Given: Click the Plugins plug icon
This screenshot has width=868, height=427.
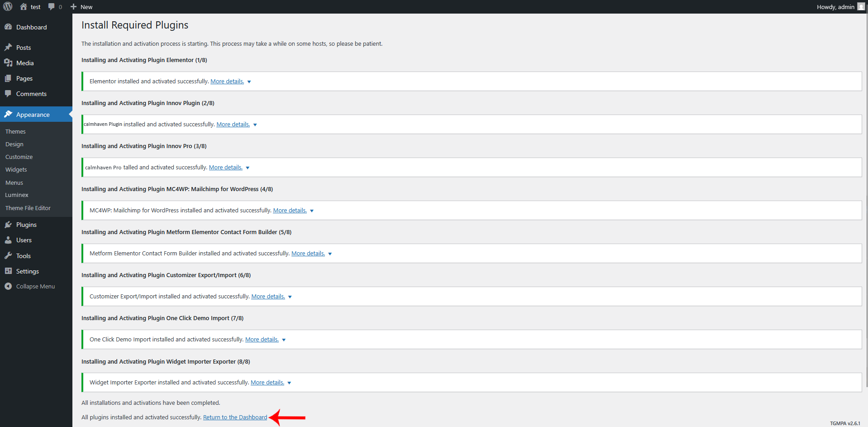Looking at the screenshot, I should [8, 225].
